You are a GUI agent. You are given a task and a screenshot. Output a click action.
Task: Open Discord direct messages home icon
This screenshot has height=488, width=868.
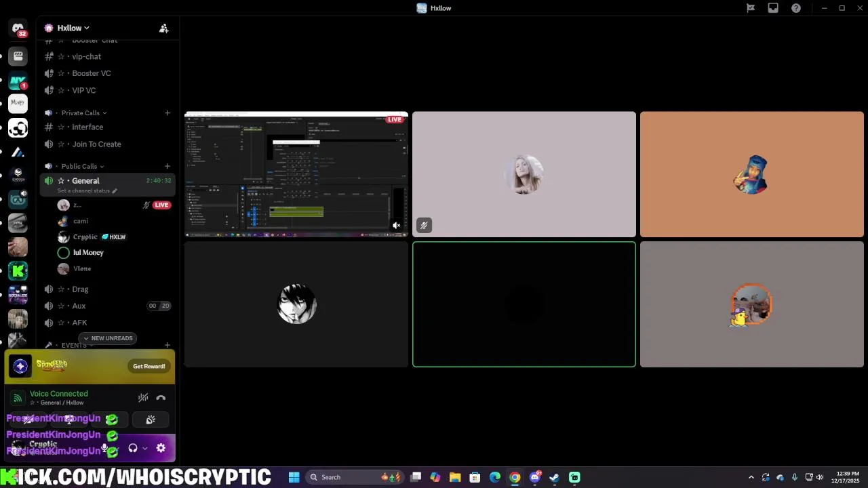click(x=18, y=29)
